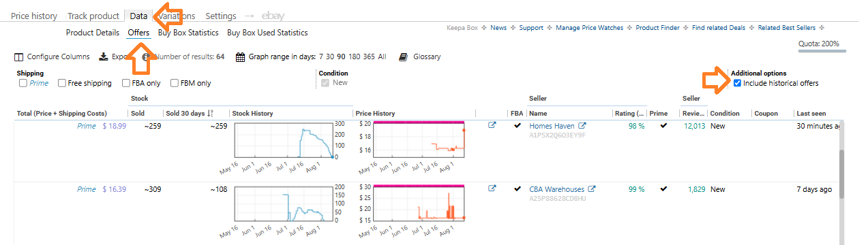This screenshot has width=868, height=245.
Task: Click the 7 days ago cell
Action: [814, 189]
